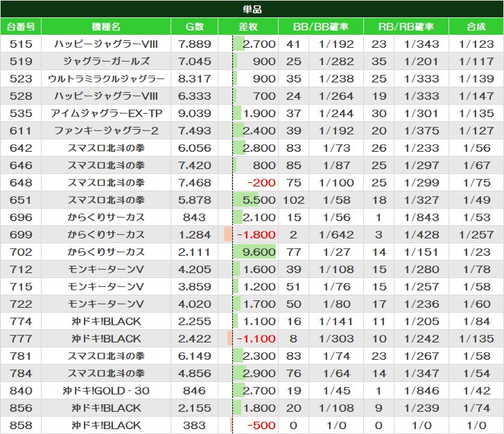Click the G数 column header
504x434 pixels.
[x=195, y=26]
